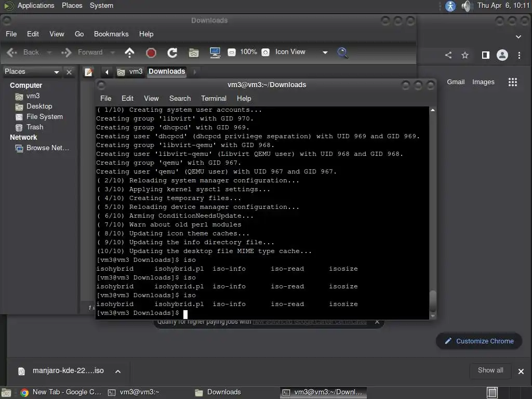
Task: Open Icon View mode dropdown
Action: click(301, 52)
